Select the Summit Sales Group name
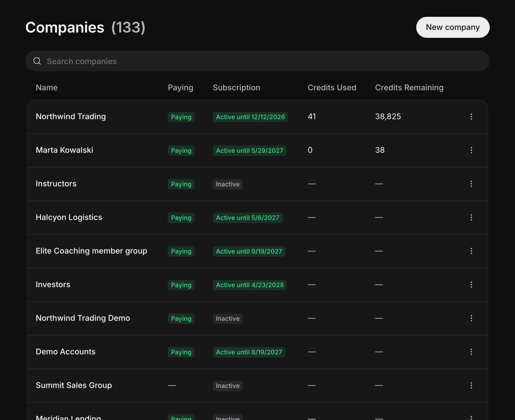The height and width of the screenshot is (420, 515). pyautogui.click(x=74, y=385)
